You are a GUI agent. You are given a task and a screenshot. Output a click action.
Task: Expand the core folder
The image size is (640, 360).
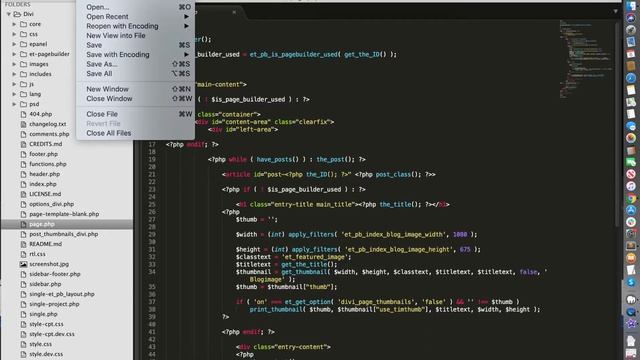tap(14, 24)
